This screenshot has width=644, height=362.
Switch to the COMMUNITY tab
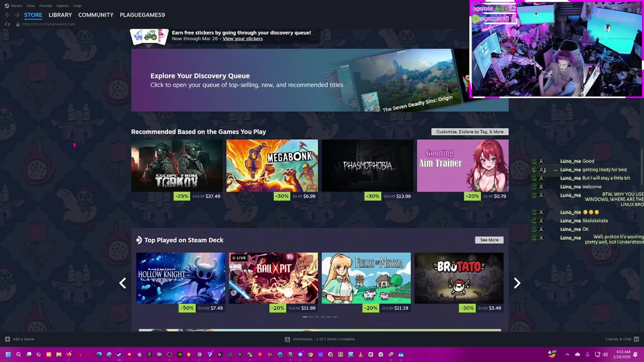coord(96,15)
